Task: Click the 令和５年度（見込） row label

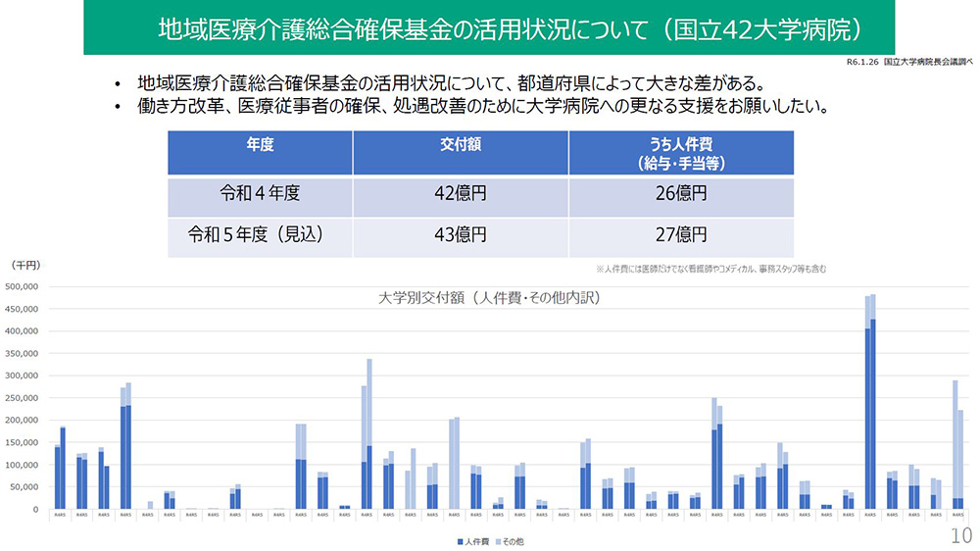Action: (x=260, y=235)
